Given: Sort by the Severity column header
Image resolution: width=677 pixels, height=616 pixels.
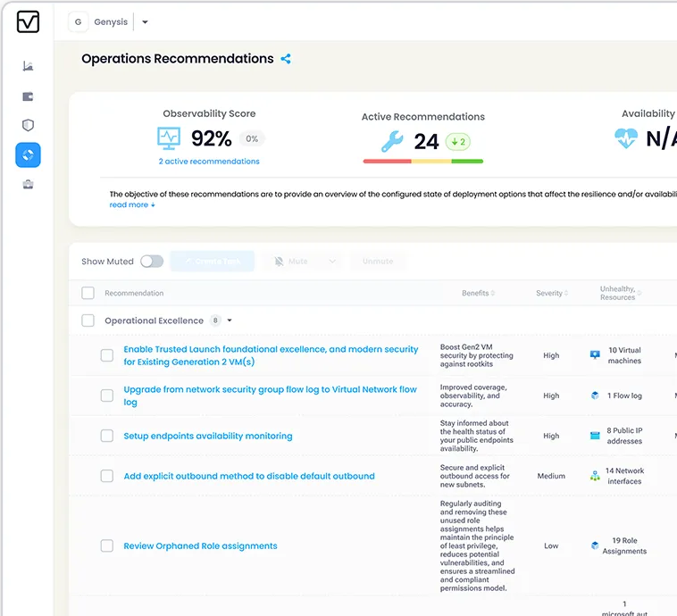Looking at the screenshot, I should click(x=552, y=293).
